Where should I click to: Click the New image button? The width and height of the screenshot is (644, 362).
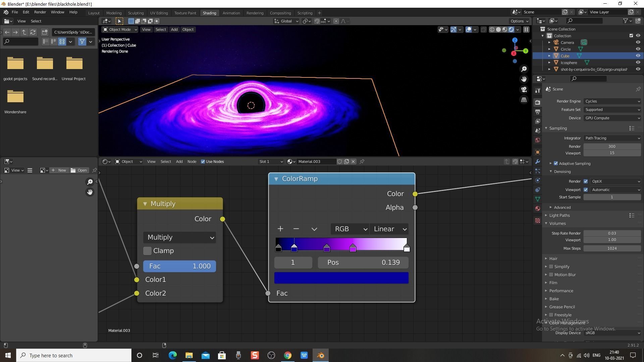click(59, 170)
